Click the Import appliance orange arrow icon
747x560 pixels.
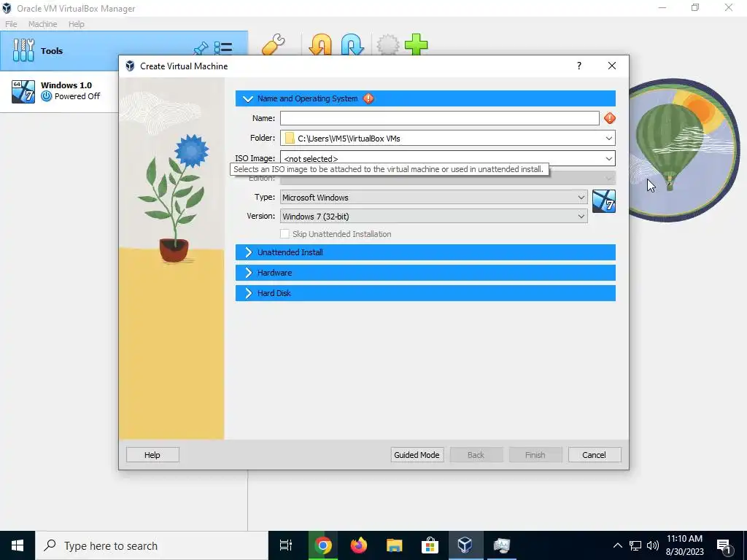coord(320,44)
